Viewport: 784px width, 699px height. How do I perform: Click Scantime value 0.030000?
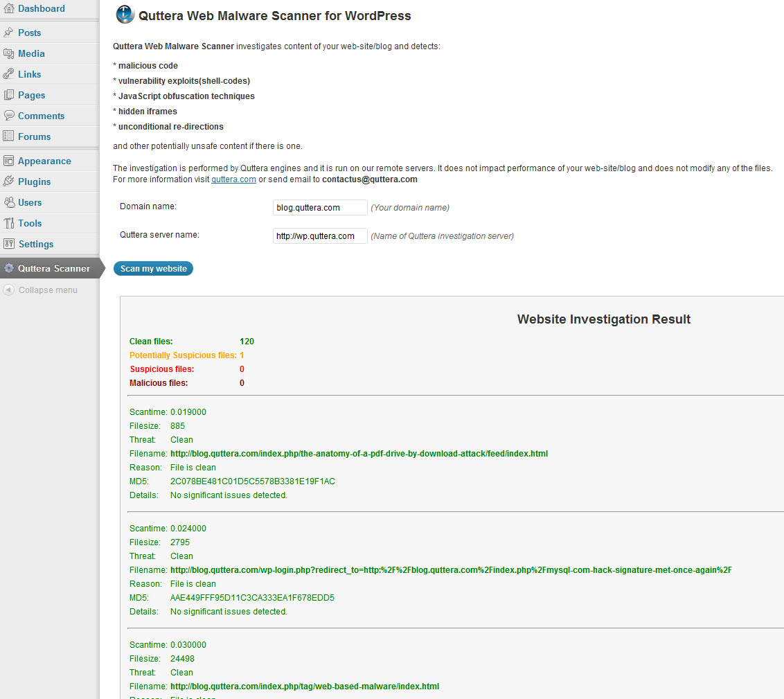188,645
